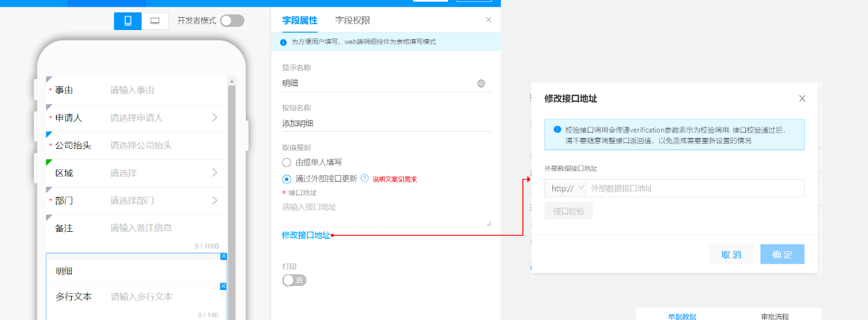868x320 pixels.
Task: Switch to mobile phone preview icon
Action: tap(128, 21)
